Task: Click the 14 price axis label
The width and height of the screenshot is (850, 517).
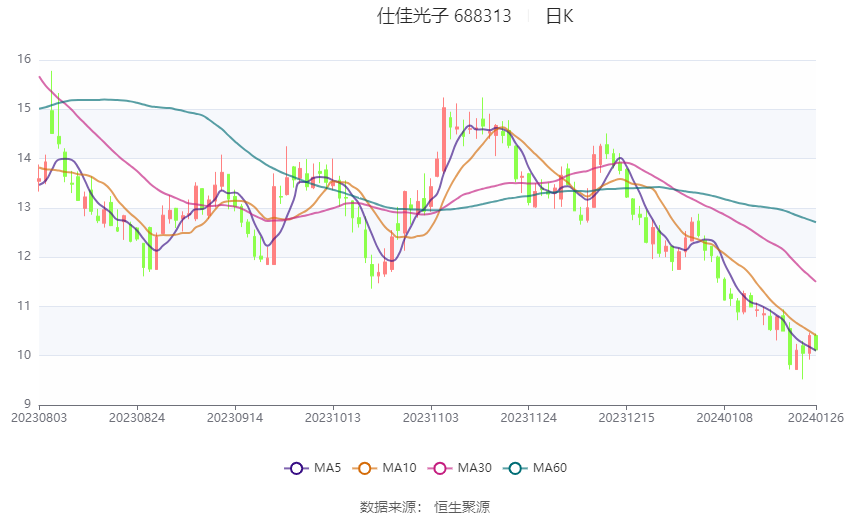Action: [24, 158]
